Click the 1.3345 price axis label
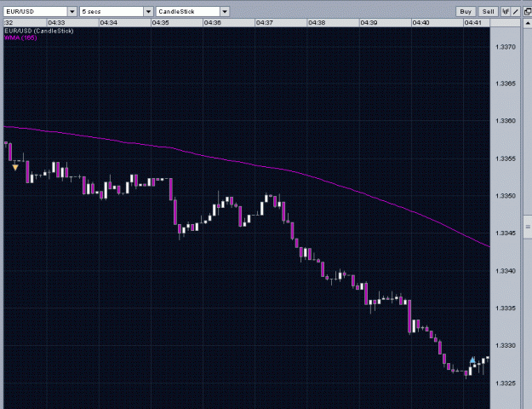 coord(506,233)
